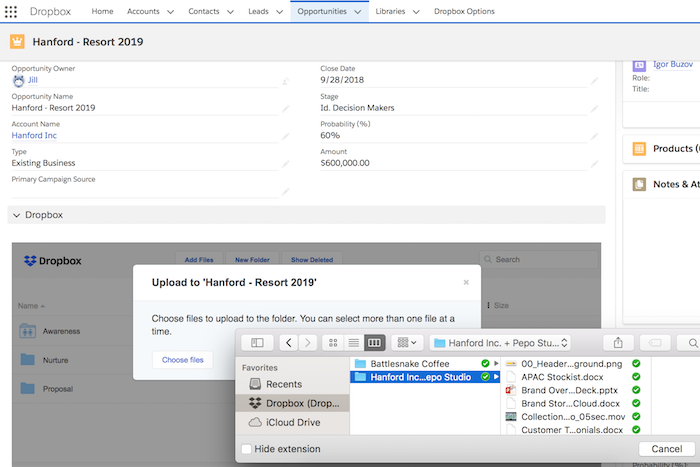Close the upload dialog with the X
The width and height of the screenshot is (700, 467).
click(466, 283)
